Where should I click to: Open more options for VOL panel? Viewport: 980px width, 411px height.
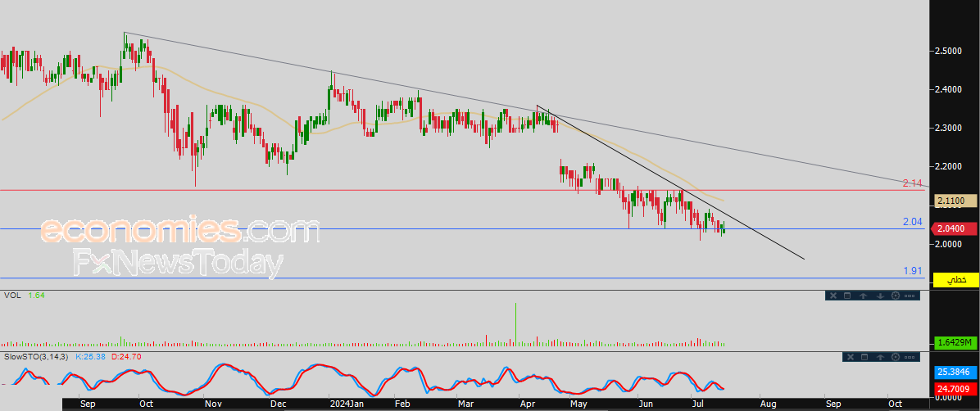[910, 296]
